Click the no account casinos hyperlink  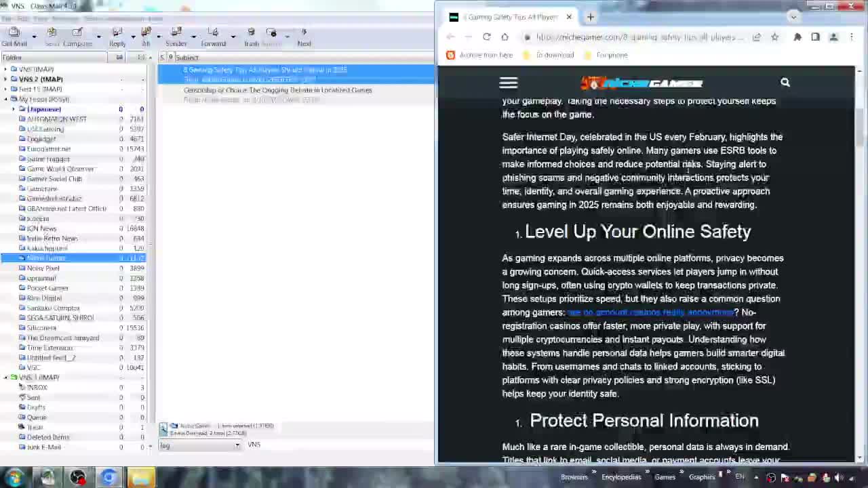650,312
